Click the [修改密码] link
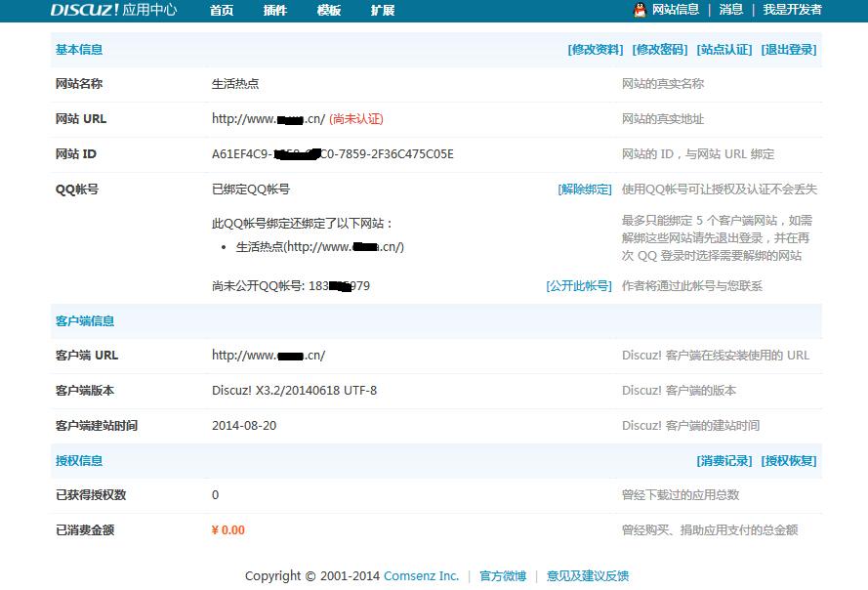 pyautogui.click(x=660, y=49)
